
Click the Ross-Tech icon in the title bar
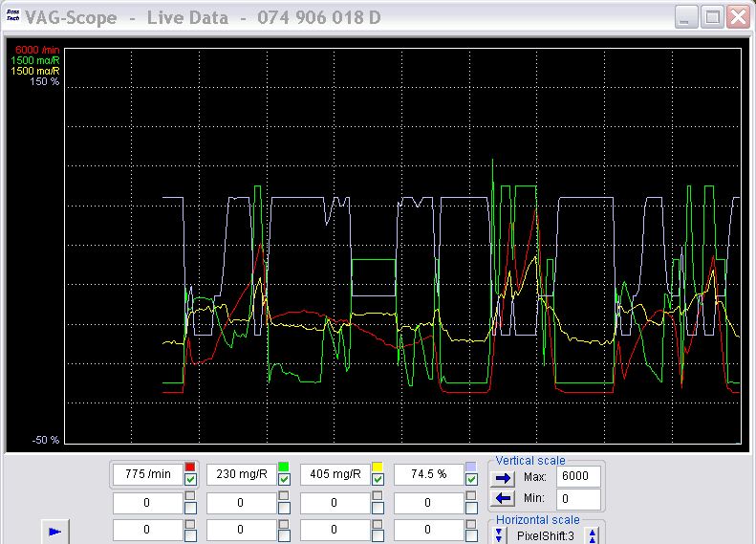13,15
